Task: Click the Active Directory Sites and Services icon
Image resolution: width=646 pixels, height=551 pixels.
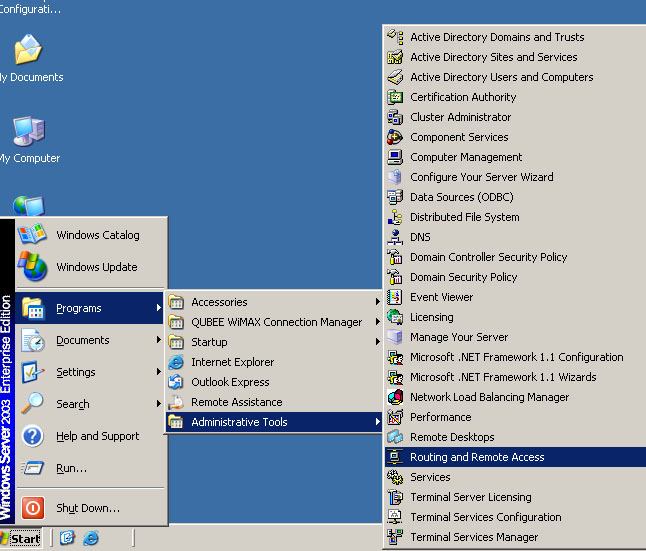Action: (395, 57)
